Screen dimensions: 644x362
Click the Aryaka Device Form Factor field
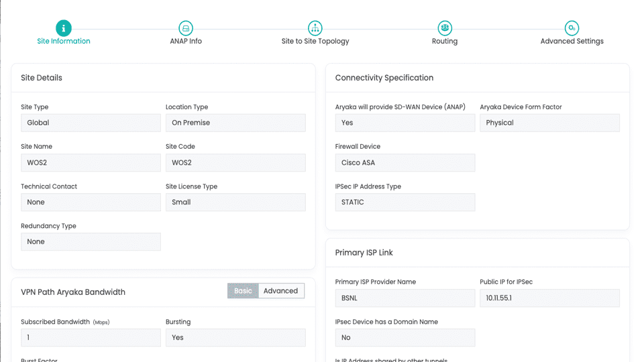click(549, 123)
